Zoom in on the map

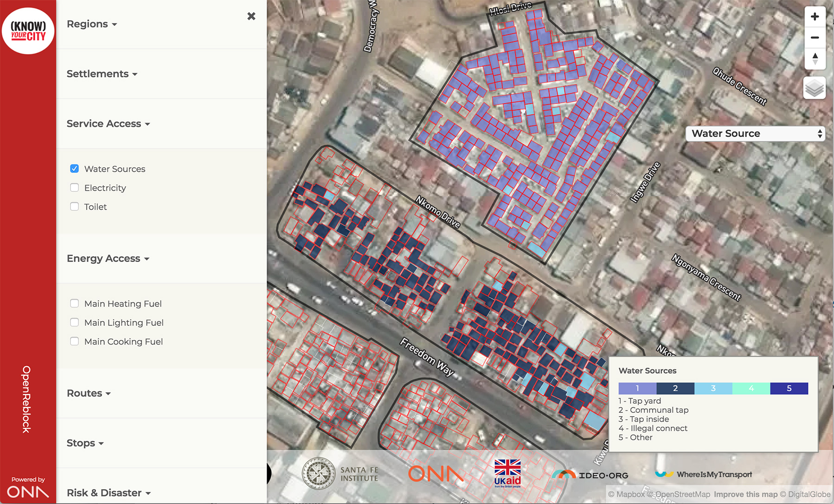tap(815, 17)
